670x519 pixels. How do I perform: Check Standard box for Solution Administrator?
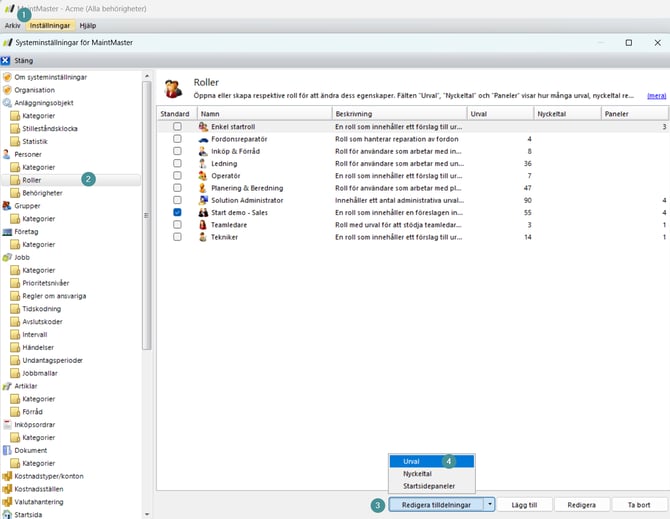tap(177, 200)
